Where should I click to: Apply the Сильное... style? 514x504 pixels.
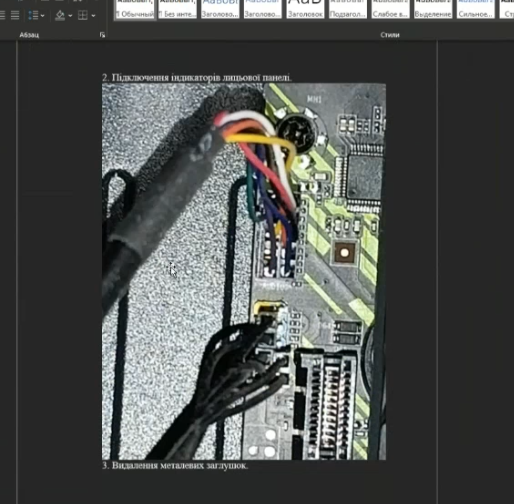coord(476,9)
